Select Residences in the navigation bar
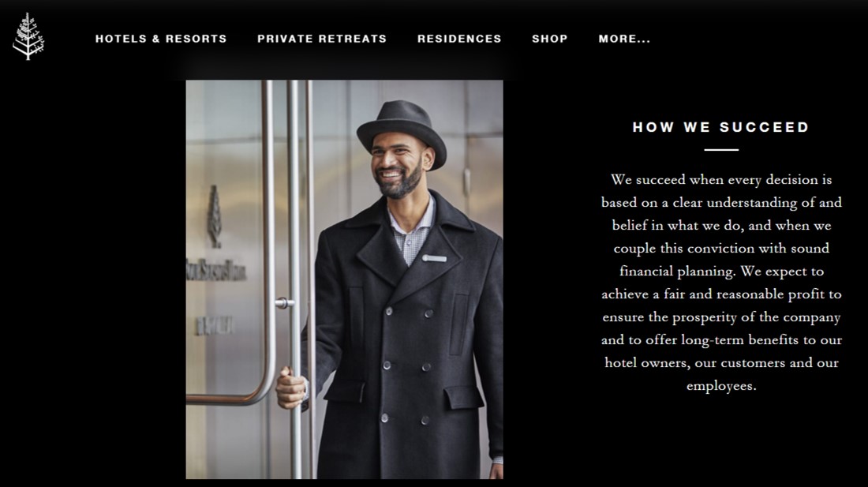Image resolution: width=868 pixels, height=487 pixels. pyautogui.click(x=459, y=39)
